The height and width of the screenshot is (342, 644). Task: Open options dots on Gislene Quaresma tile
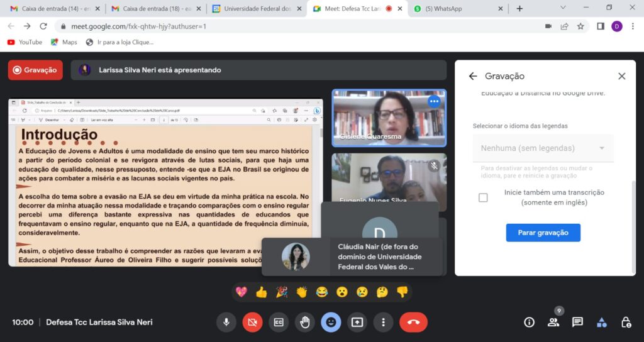click(434, 101)
